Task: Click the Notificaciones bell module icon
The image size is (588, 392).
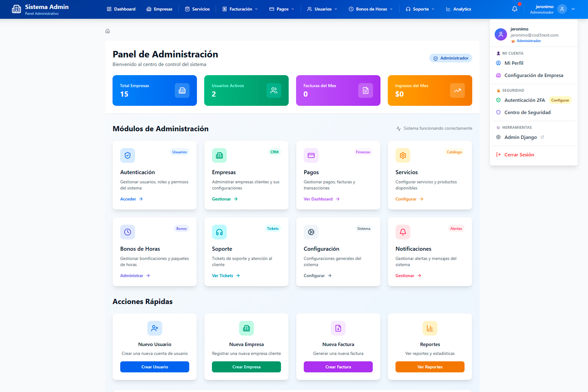Action: point(403,232)
